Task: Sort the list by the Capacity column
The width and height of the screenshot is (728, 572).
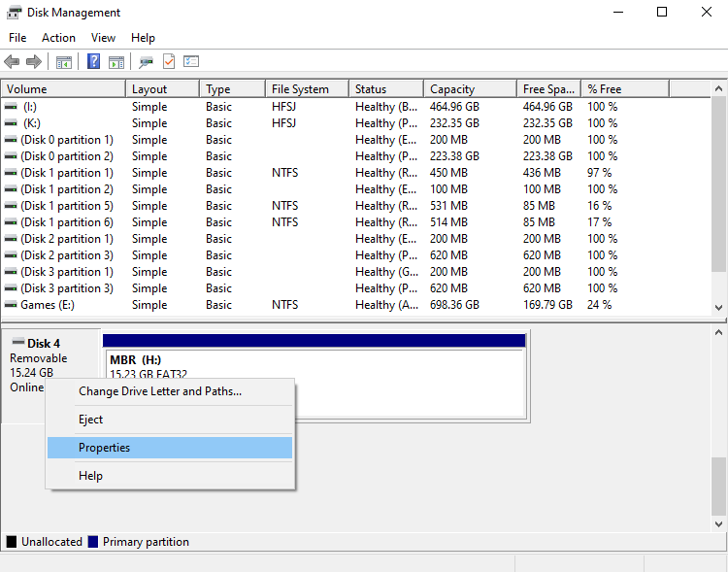Action: point(452,89)
